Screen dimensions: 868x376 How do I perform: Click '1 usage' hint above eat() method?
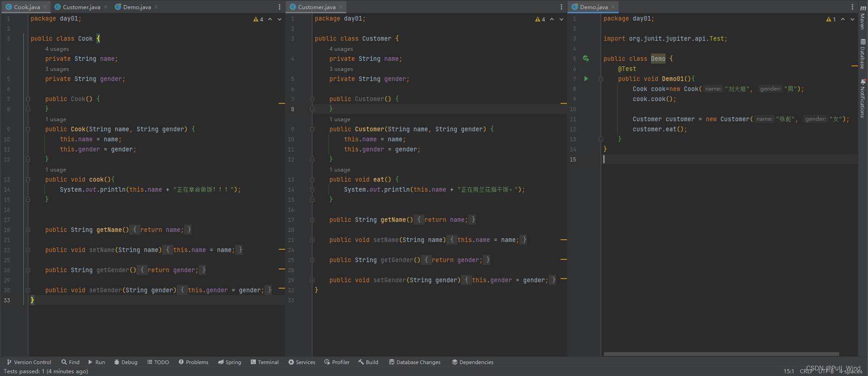coord(340,170)
